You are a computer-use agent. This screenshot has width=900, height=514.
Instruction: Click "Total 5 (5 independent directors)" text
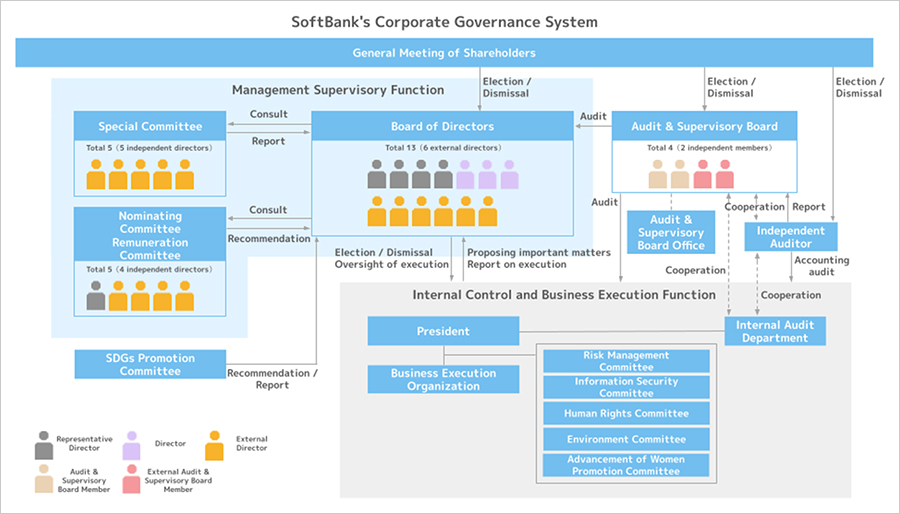point(149,148)
